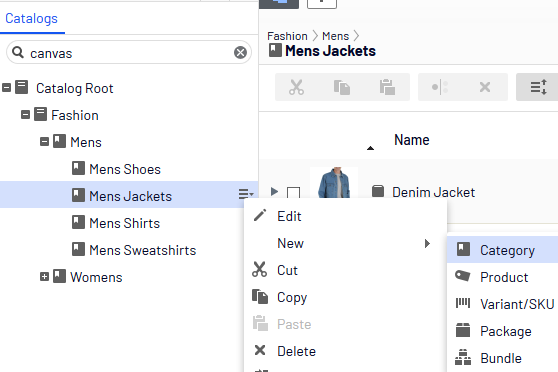Viewport: 558px width, 372px height.
Task: Click the Mens Shoes category icon
Action: (x=78, y=168)
